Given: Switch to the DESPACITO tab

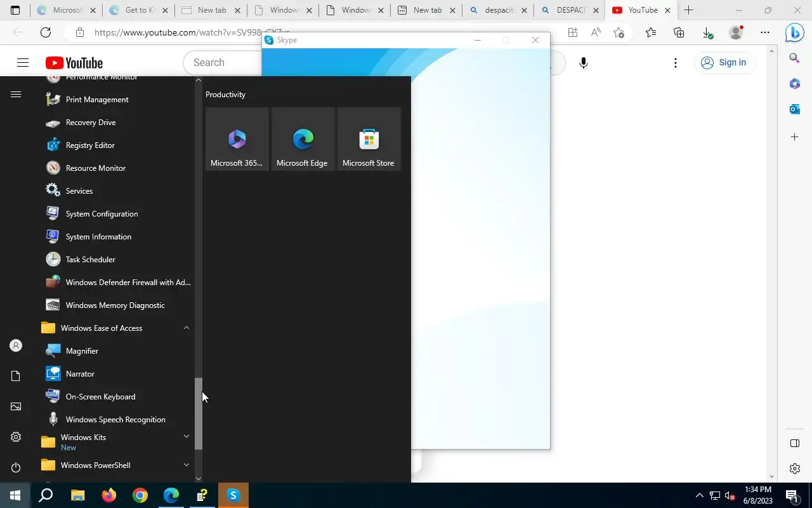Looking at the screenshot, I should (x=570, y=10).
